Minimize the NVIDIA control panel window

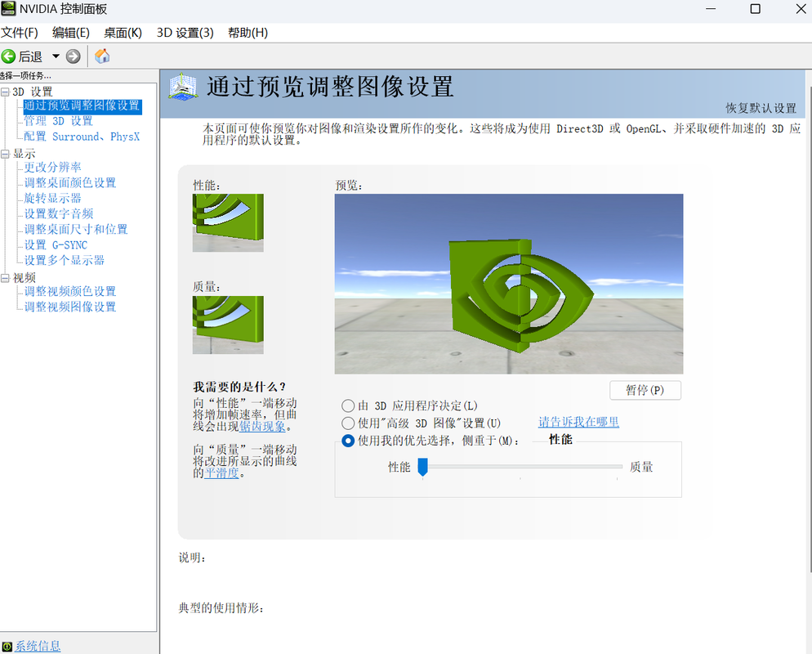(x=711, y=9)
